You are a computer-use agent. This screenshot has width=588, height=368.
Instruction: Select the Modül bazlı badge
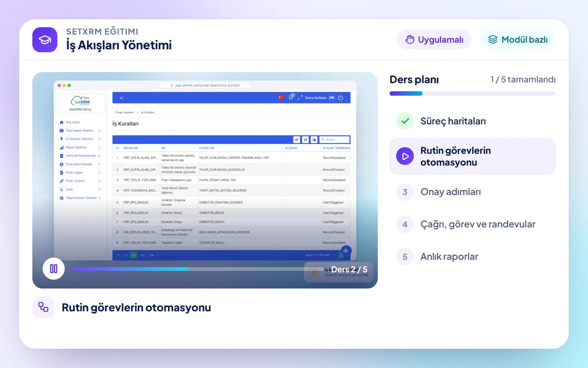pos(518,39)
